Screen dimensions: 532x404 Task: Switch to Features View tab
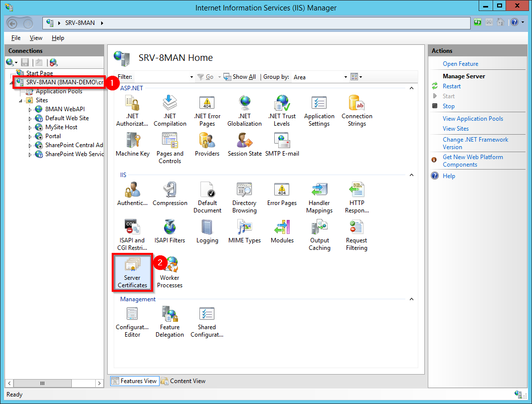(x=134, y=381)
